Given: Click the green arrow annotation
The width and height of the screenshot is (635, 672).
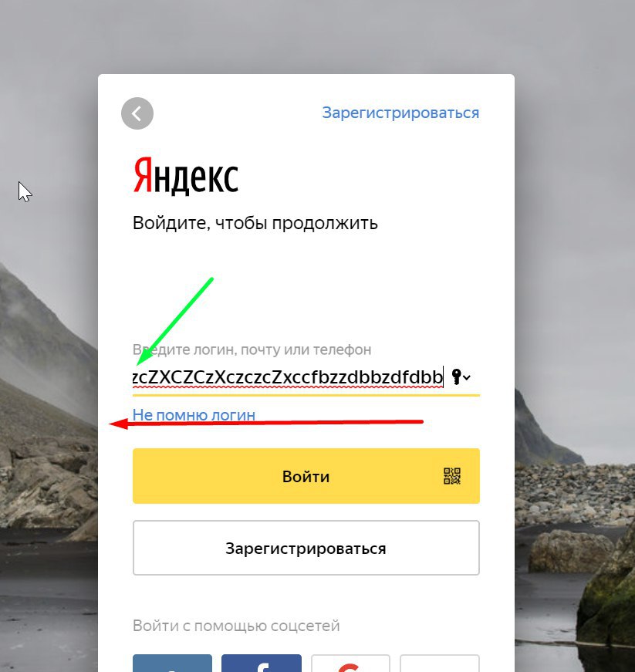Looking at the screenshot, I should click(x=175, y=322).
